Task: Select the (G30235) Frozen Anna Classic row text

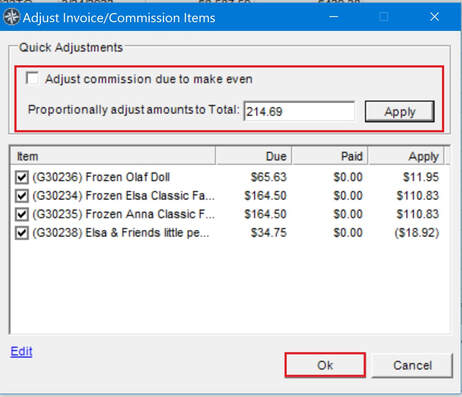Action: tap(123, 214)
